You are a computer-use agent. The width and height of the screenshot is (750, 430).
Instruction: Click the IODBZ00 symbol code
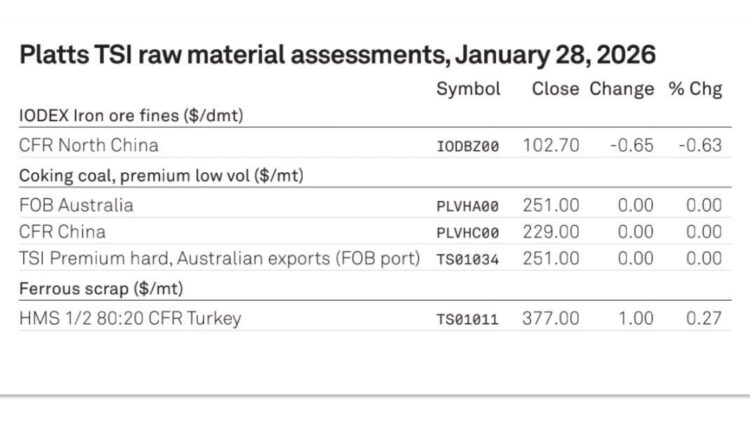click(x=467, y=146)
